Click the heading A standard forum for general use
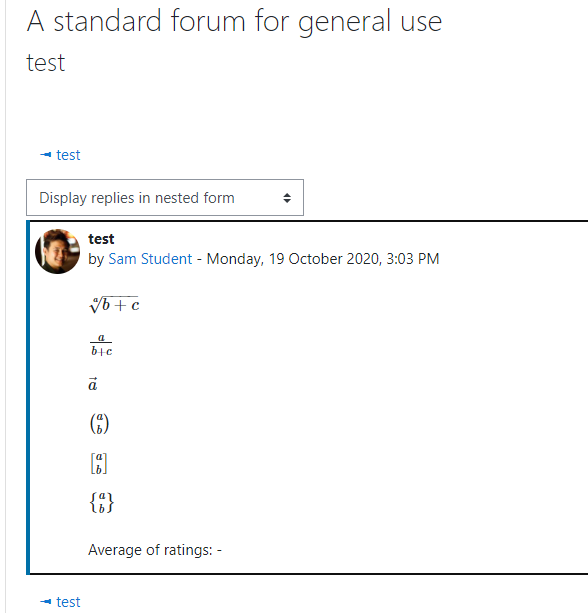This screenshot has height=613, width=588. [234, 21]
